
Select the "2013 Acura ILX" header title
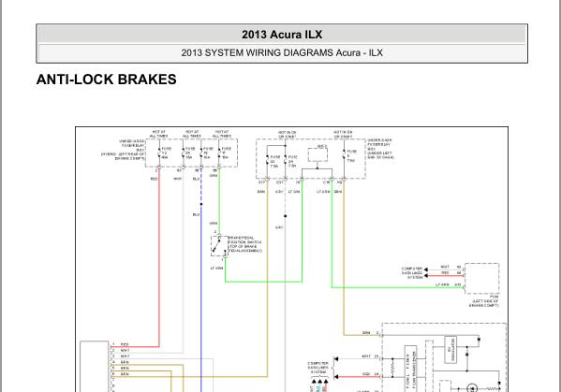tap(282, 35)
